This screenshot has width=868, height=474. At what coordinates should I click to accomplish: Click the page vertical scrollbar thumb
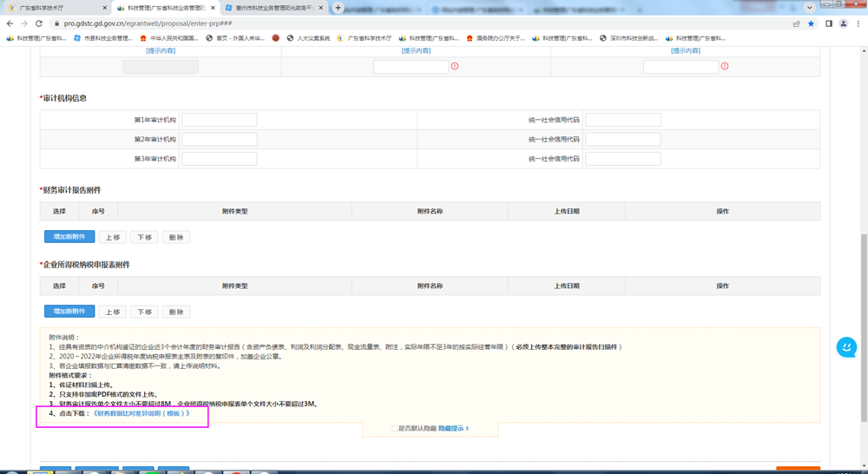864,328
